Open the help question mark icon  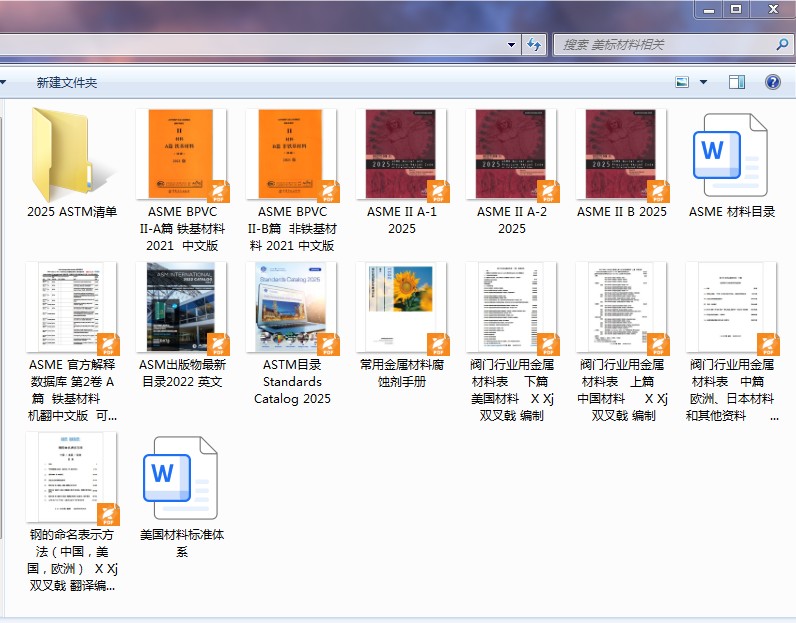click(x=773, y=82)
